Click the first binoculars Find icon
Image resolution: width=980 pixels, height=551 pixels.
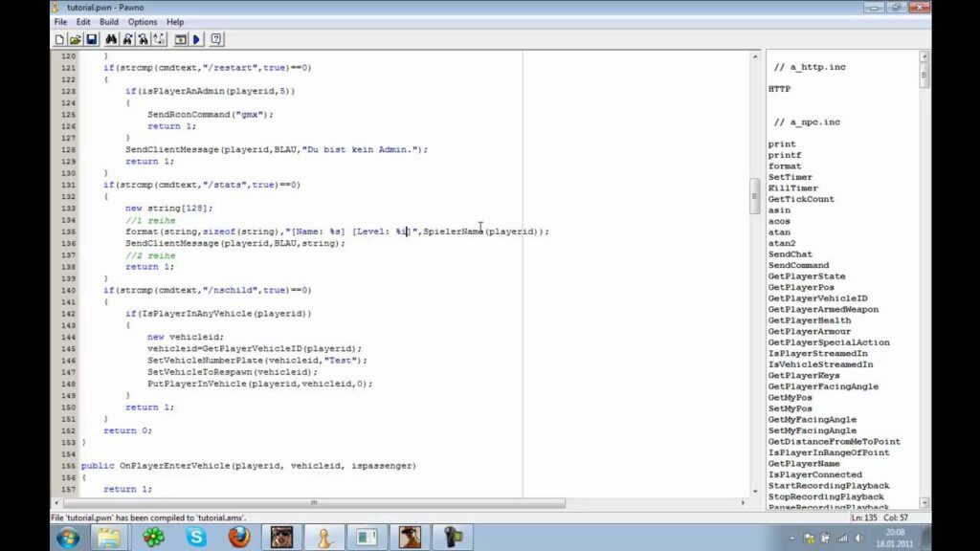coord(112,39)
